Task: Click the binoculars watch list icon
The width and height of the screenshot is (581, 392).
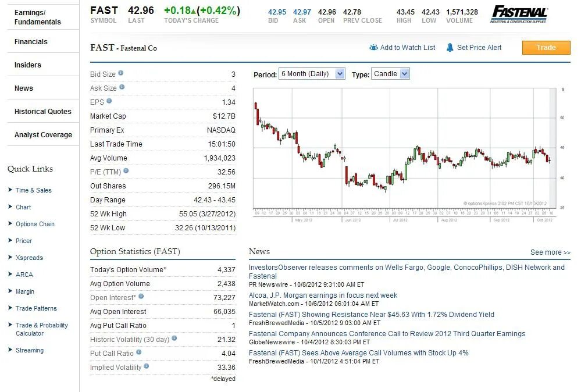Action: [x=373, y=48]
